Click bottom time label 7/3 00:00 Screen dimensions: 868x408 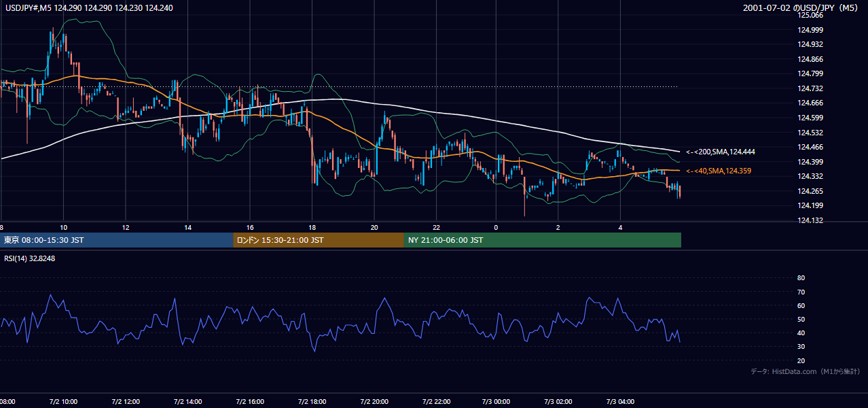coord(496,401)
